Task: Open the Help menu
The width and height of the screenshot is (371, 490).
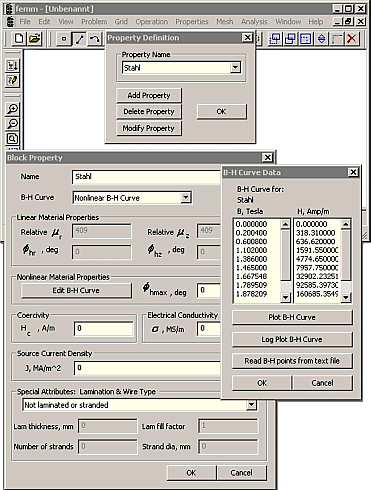Action: [x=316, y=22]
